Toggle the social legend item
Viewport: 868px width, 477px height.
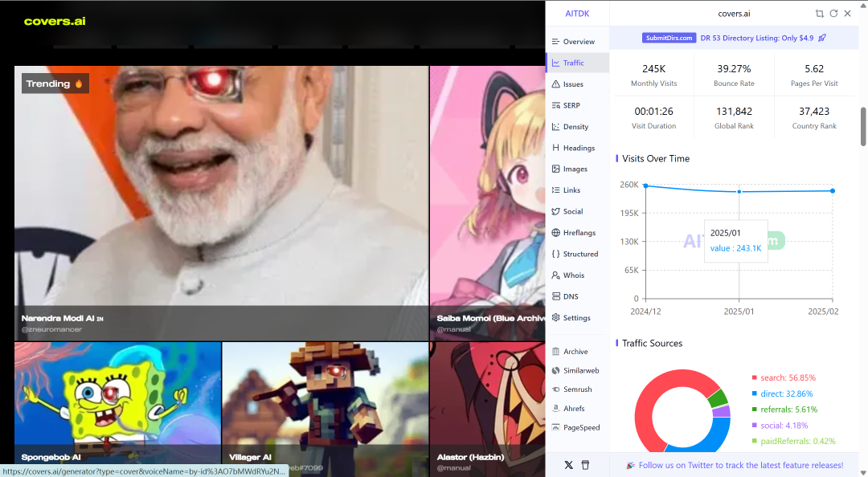(780, 426)
